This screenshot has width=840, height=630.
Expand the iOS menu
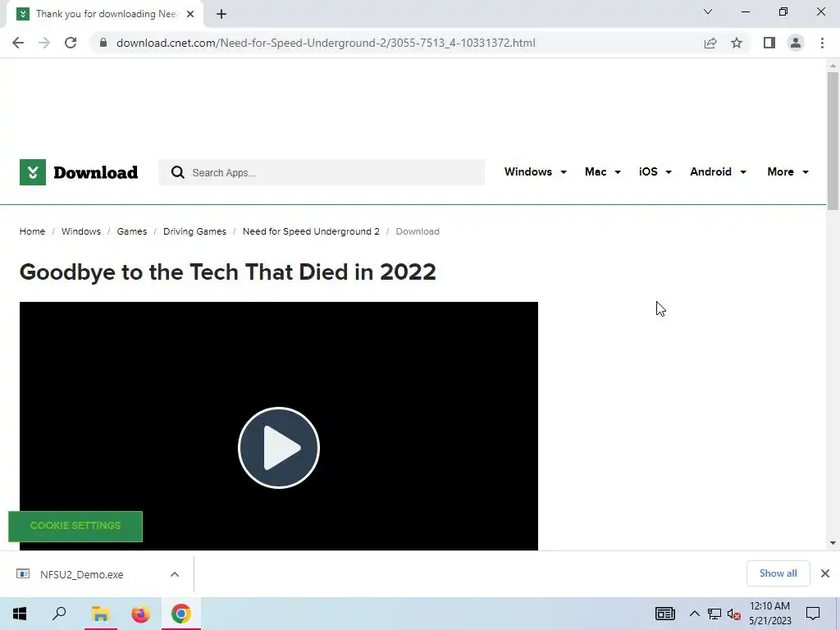click(655, 172)
